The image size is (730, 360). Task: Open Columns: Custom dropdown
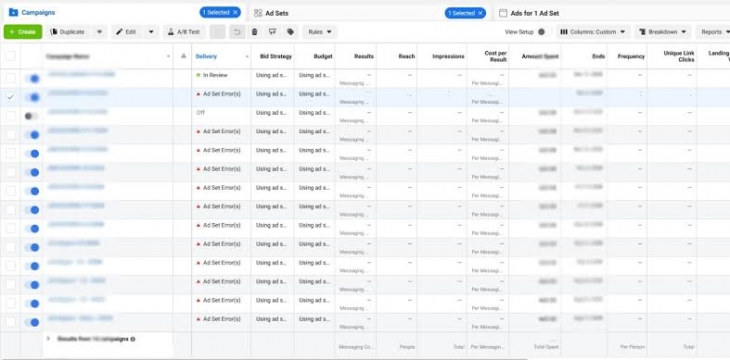pyautogui.click(x=593, y=32)
